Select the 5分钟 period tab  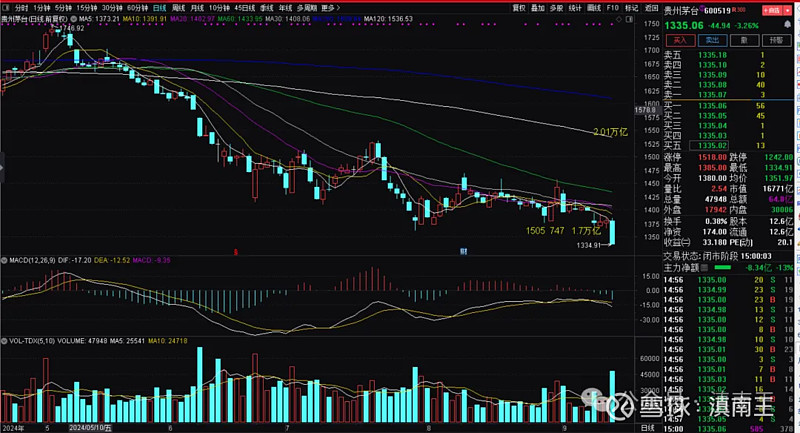(x=63, y=8)
